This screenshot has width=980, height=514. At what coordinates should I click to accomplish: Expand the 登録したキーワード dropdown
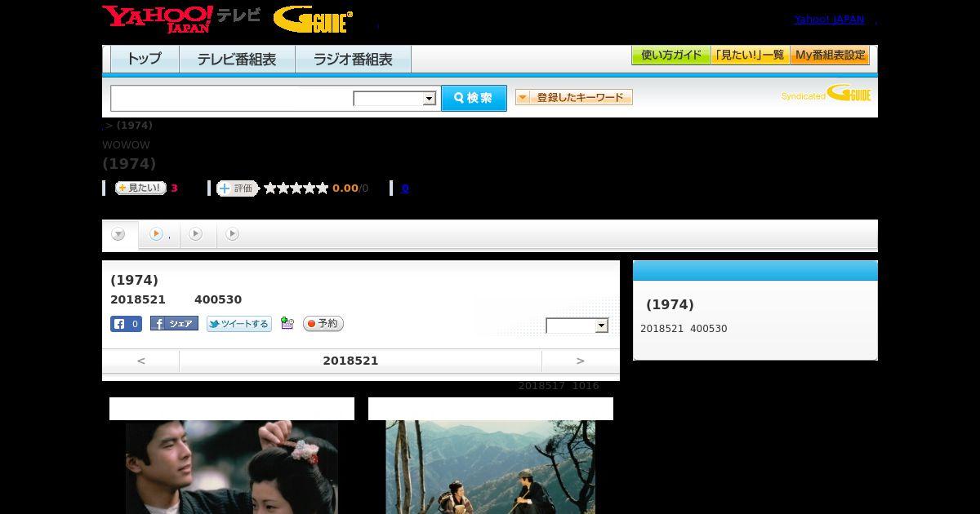point(573,97)
